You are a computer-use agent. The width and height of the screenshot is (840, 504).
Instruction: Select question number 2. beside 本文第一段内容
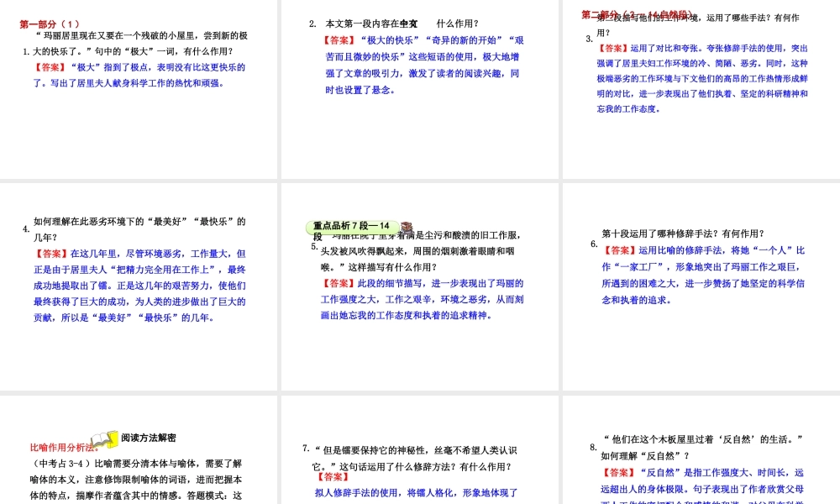point(312,24)
